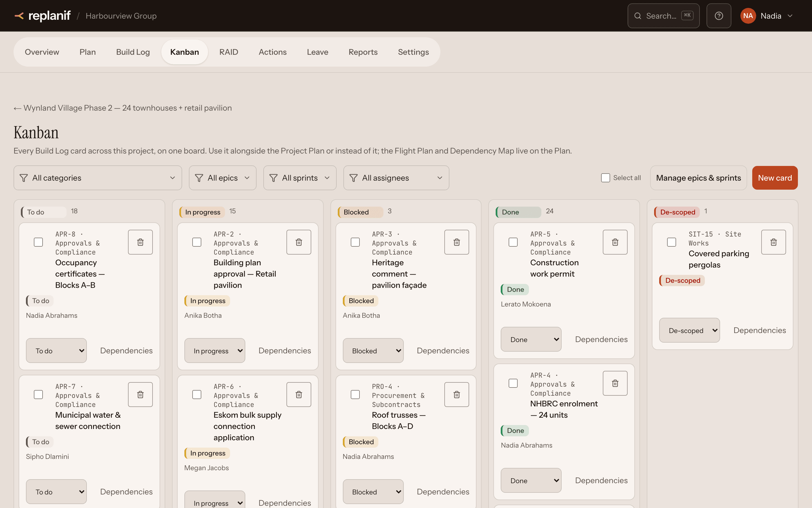Open the All categories filter
Image resolution: width=812 pixels, height=508 pixels.
(98, 178)
